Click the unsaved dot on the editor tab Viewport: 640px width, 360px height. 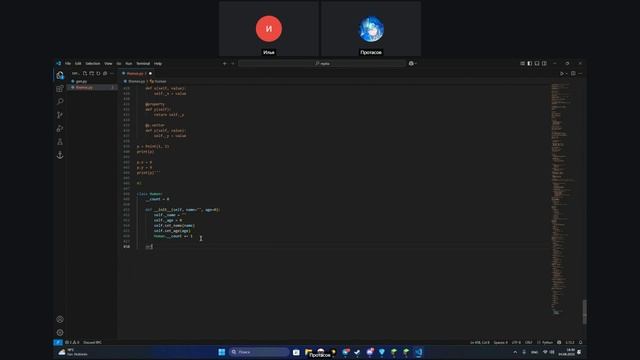(x=150, y=73)
